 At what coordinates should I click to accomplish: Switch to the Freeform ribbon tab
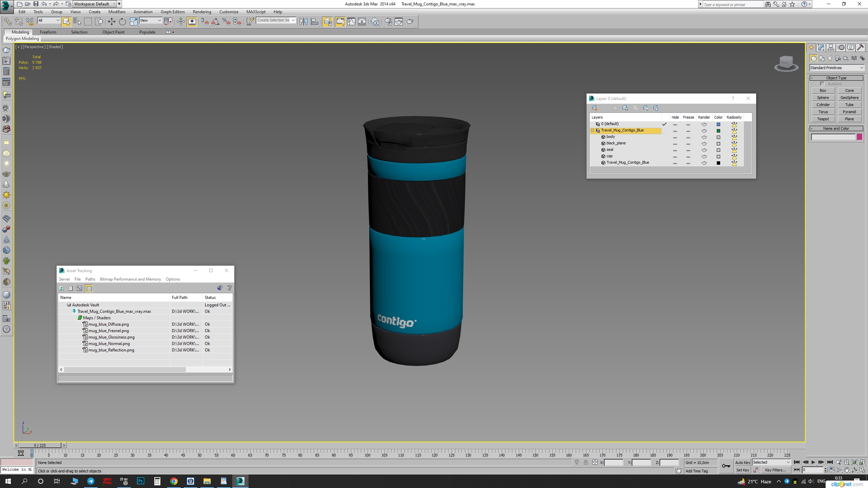coord(48,32)
